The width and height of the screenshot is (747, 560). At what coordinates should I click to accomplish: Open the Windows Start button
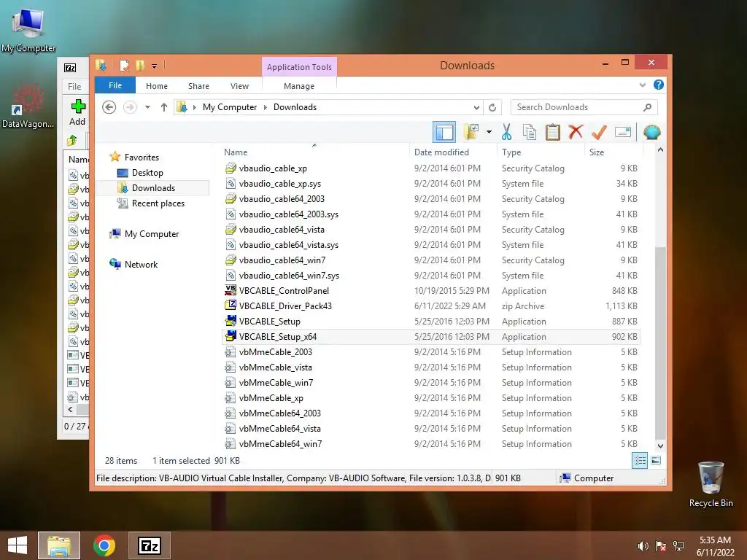coord(18,545)
